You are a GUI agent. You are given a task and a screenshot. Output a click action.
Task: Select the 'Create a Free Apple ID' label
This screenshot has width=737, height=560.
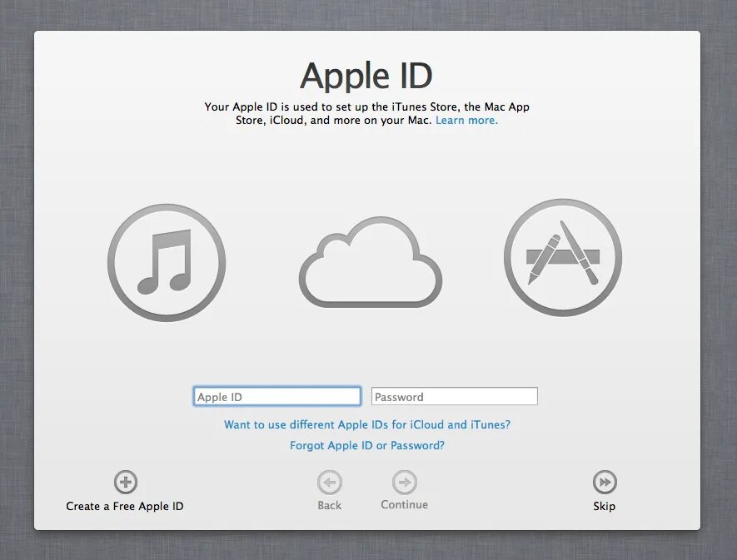[125, 507]
